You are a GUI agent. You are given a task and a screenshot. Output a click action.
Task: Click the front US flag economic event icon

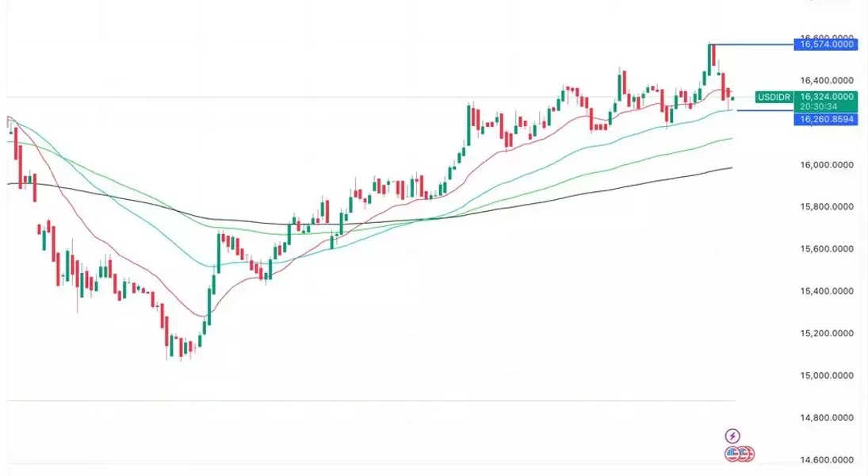tap(733, 454)
